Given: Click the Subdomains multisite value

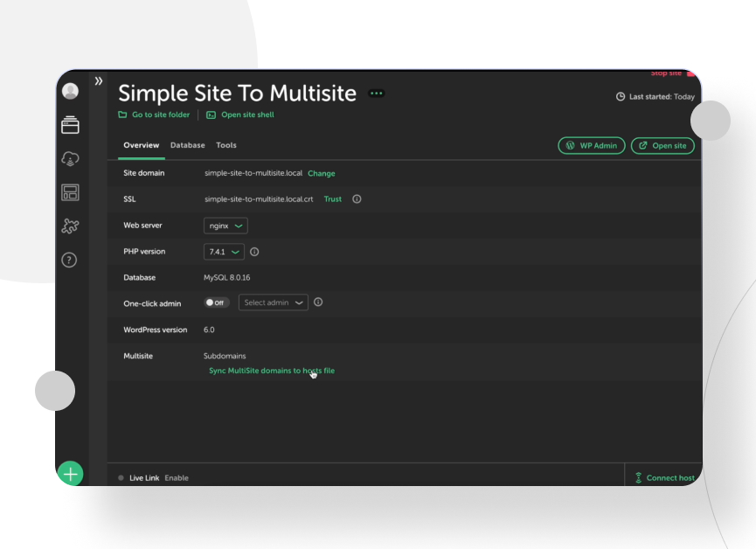Looking at the screenshot, I should pyautogui.click(x=225, y=356).
